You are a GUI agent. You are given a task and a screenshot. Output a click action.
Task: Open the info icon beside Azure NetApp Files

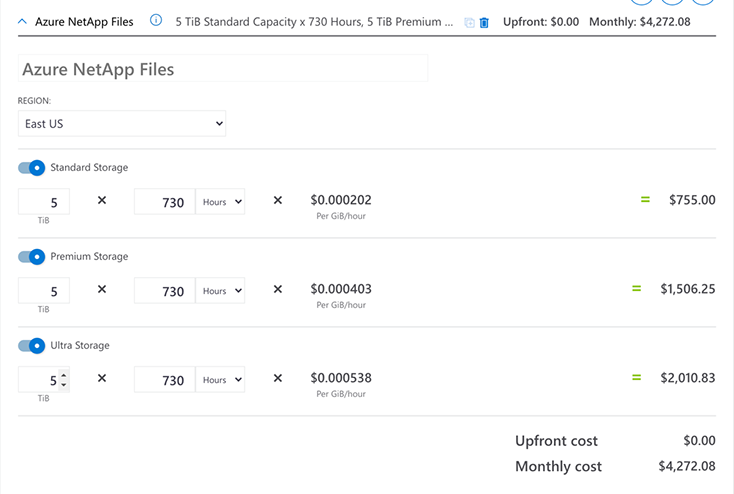point(156,21)
